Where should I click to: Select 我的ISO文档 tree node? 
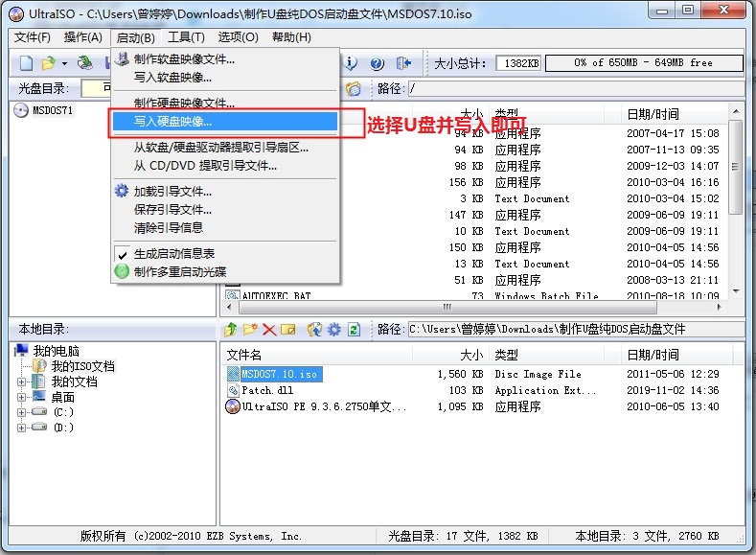click(x=83, y=366)
